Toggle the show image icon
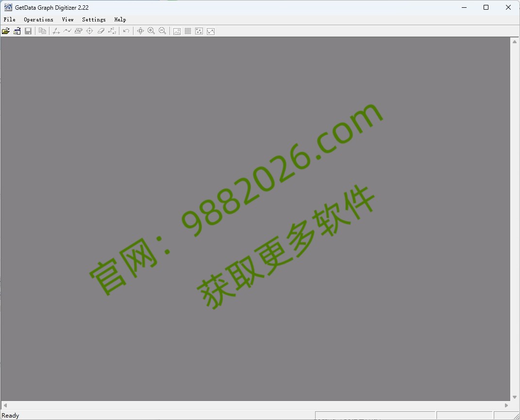This screenshot has height=420, width=520. click(177, 31)
